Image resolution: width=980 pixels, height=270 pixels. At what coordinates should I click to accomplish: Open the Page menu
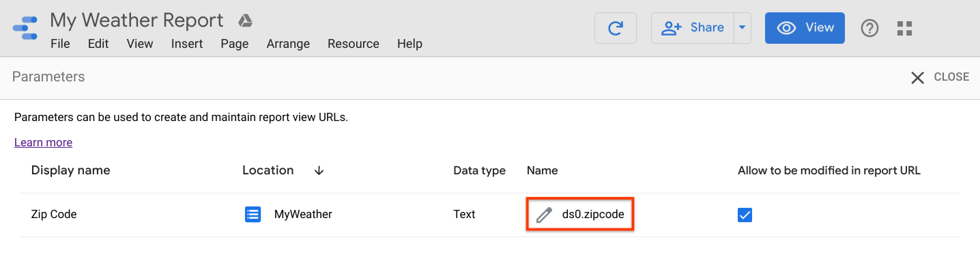coord(235,44)
